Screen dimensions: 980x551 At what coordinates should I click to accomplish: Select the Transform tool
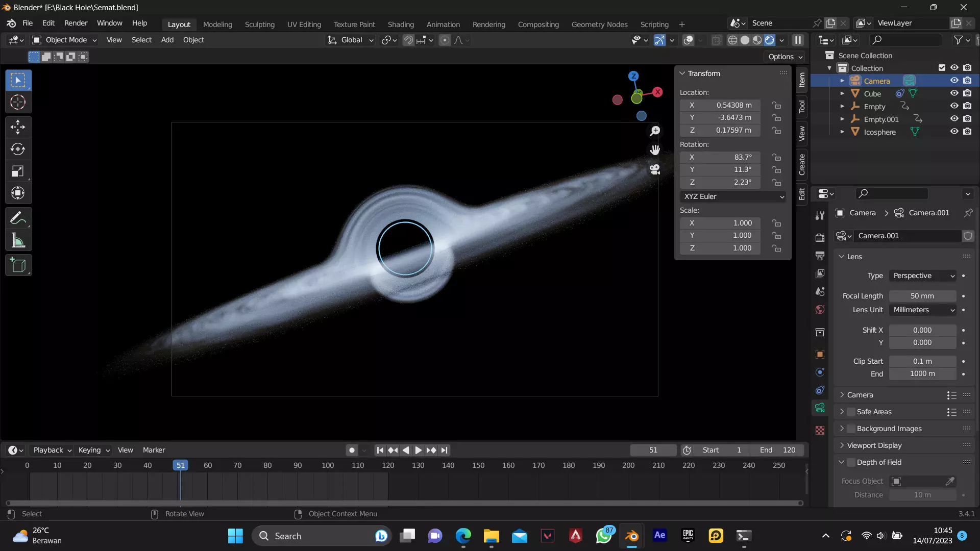coord(18,193)
